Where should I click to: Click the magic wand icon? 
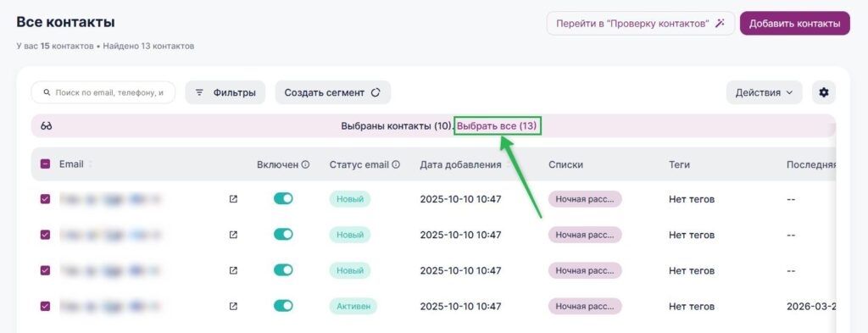coord(720,24)
